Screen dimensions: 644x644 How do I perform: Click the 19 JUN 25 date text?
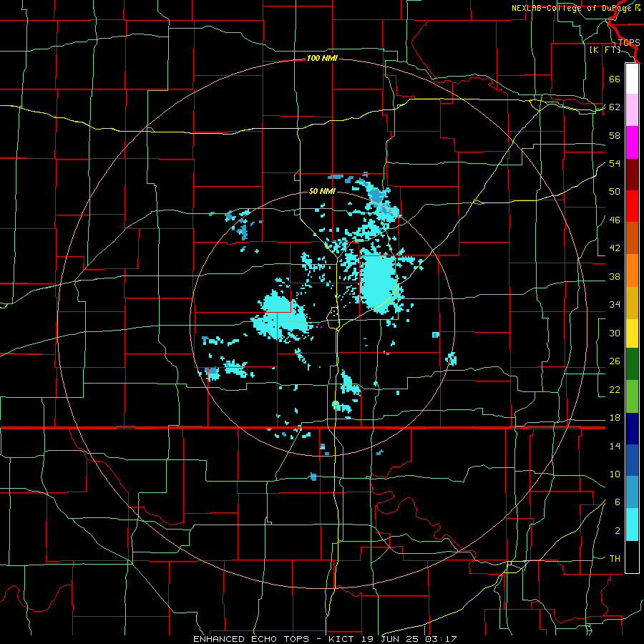pos(391,639)
